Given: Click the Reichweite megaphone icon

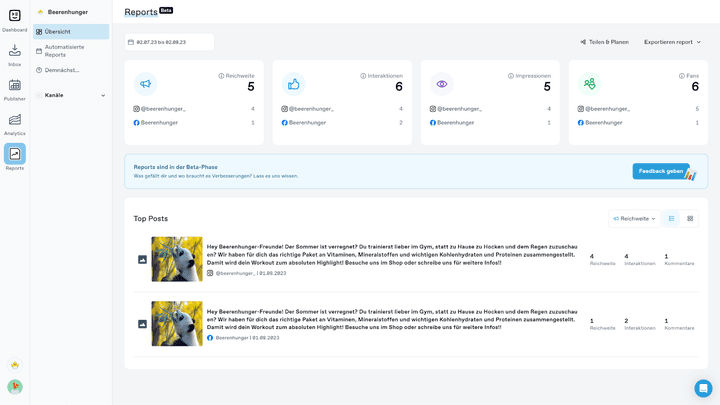Looking at the screenshot, I should tap(146, 84).
